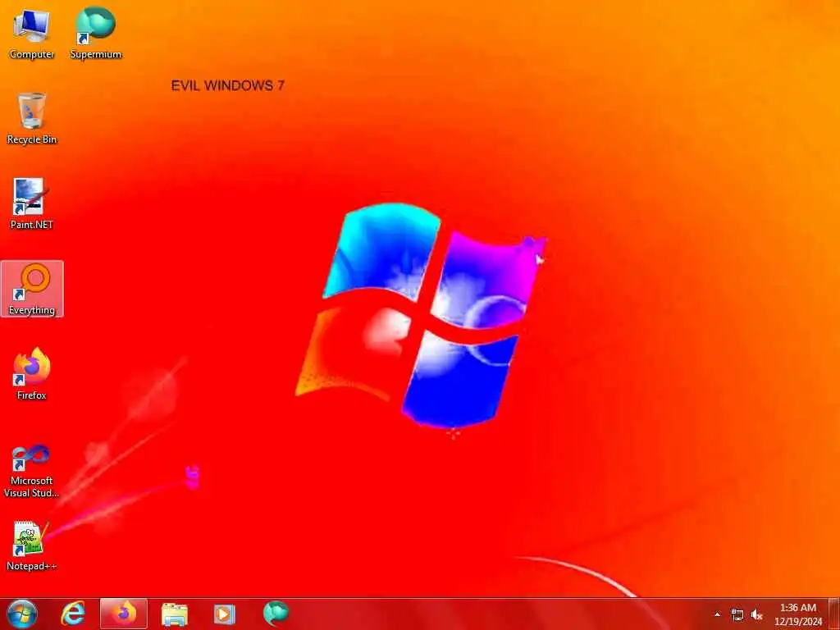Select the Paint.NET desktop shortcut
This screenshot has width=840, height=630.
(x=32, y=204)
